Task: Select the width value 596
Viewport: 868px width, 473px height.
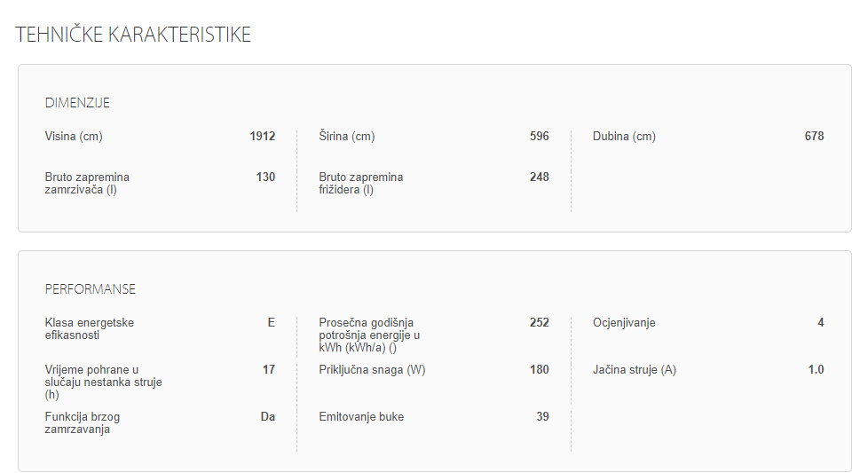Action: pos(539,137)
